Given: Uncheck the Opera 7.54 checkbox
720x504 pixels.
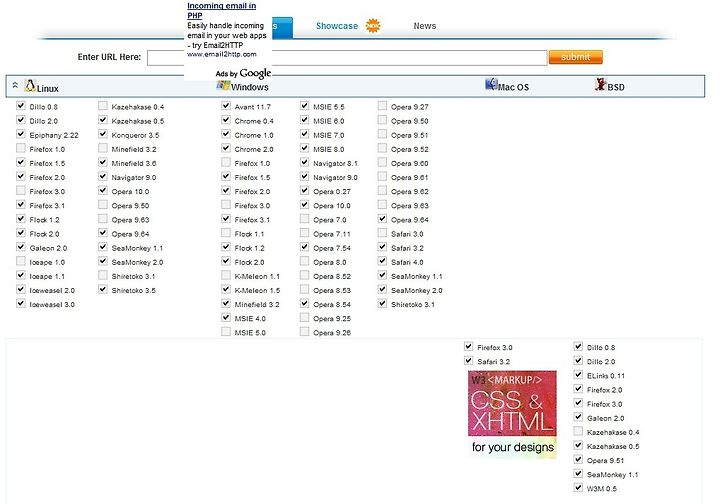Looking at the screenshot, I should tap(304, 247).
